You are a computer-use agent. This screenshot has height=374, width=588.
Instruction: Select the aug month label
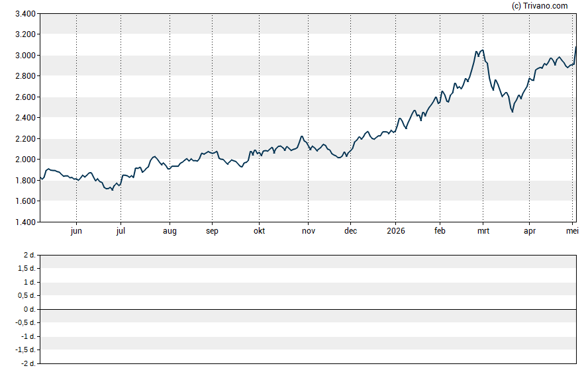tap(170, 231)
